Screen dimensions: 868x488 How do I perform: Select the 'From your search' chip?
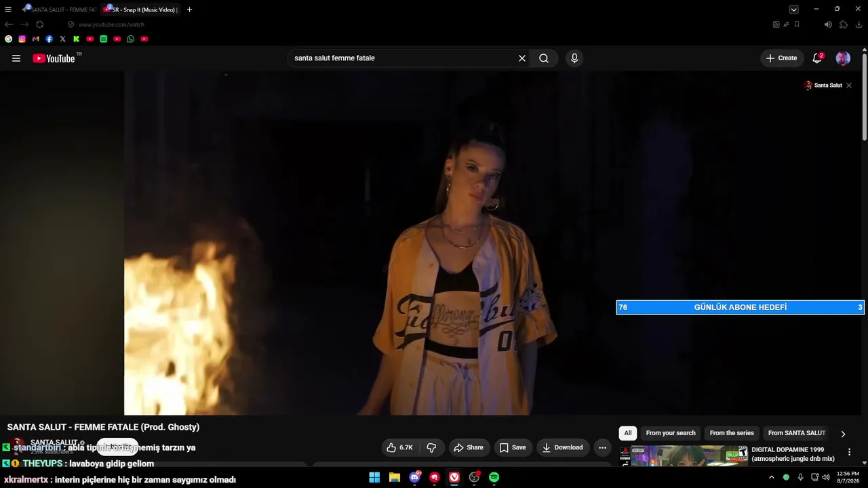tap(671, 433)
